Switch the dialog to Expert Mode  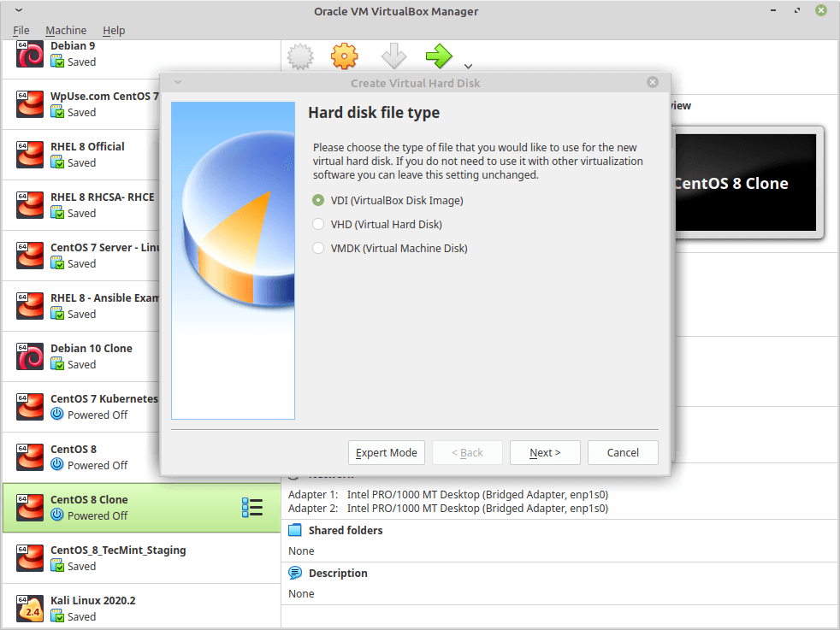(387, 453)
